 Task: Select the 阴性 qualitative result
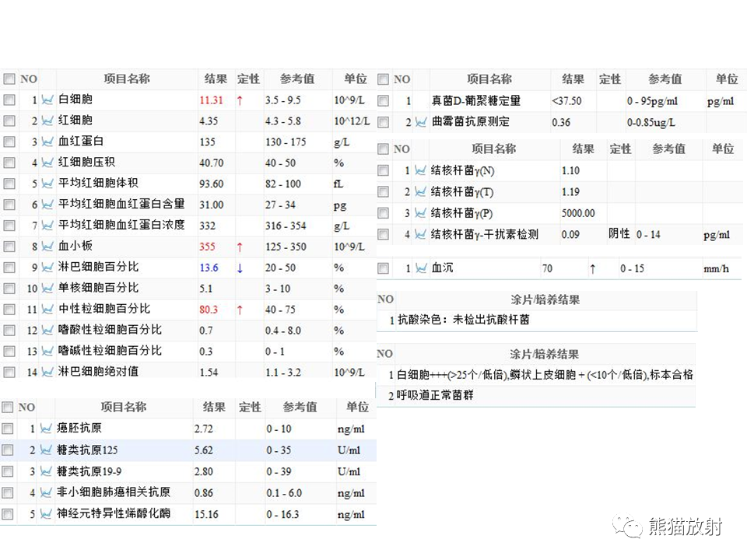tap(619, 233)
